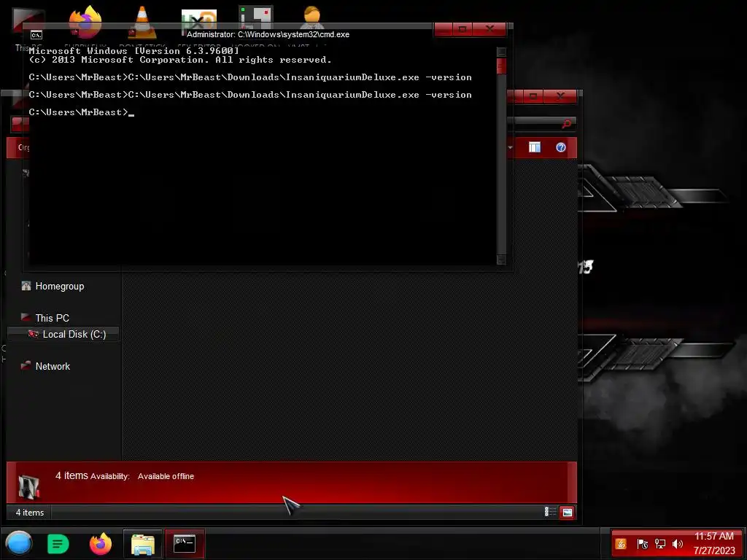Open the green chat app on taskbar
This screenshot has height=560, width=747.
coord(58,544)
